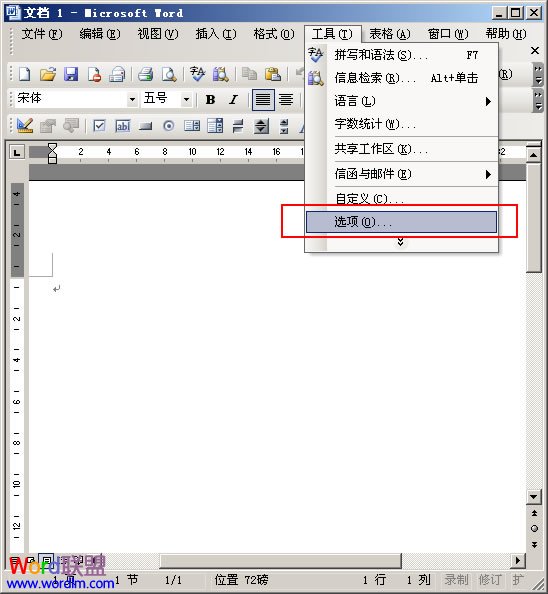
Task: Click Select Browse Object circle button
Action: click(x=534, y=528)
